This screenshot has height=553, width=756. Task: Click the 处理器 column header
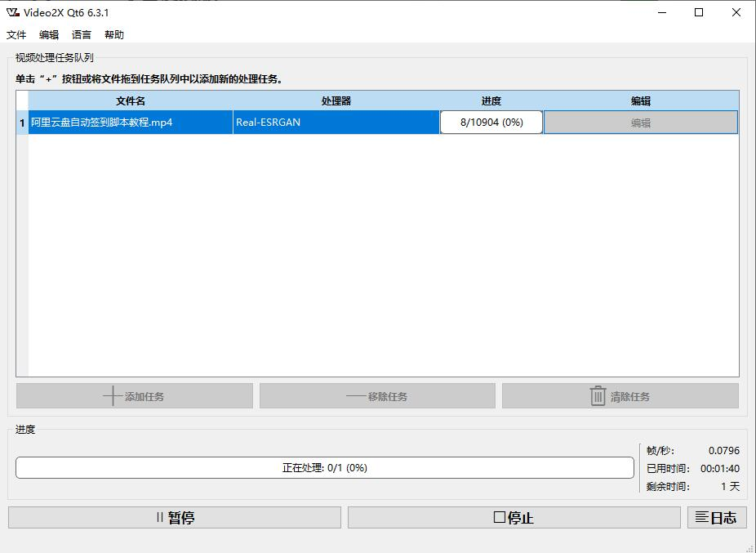pyautogui.click(x=336, y=101)
